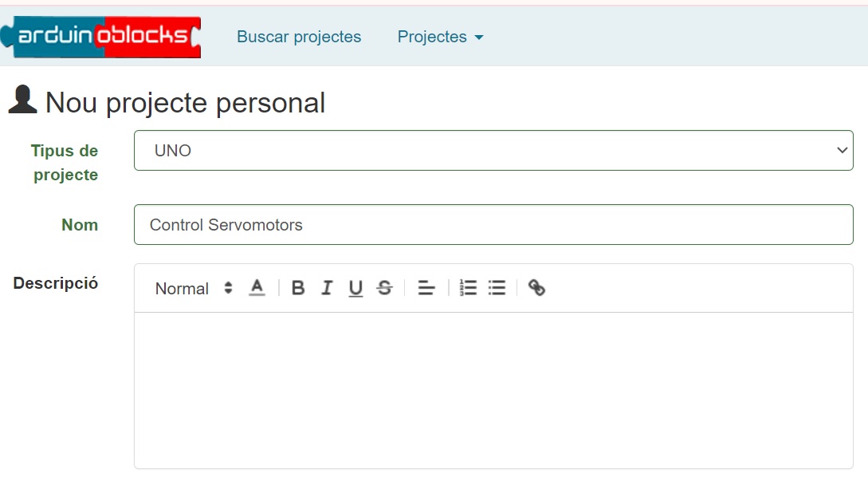868x485 pixels.
Task: Open the text color picker
Action: [x=257, y=288]
